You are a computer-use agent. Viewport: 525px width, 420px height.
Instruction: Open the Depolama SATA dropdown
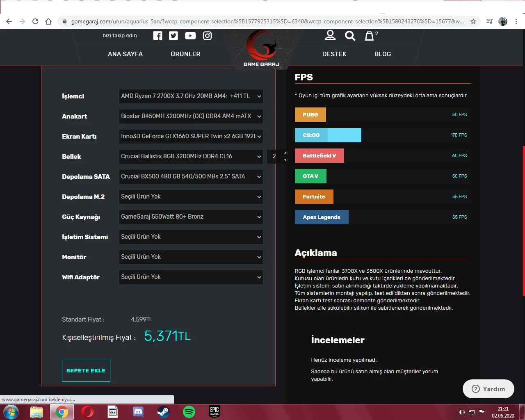191,176
